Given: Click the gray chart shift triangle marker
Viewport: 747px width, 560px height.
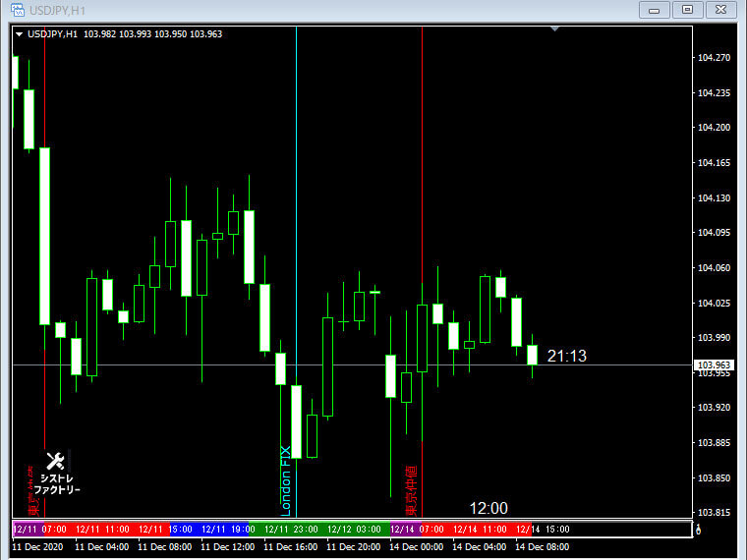Looking at the screenshot, I should [554, 29].
